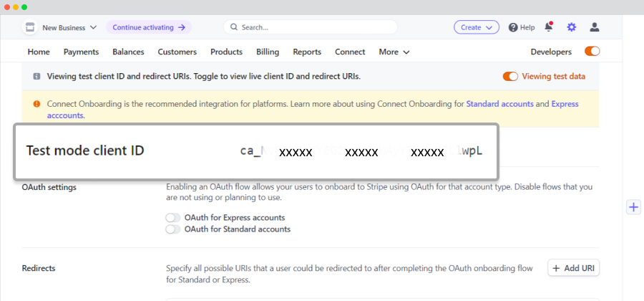Open settings via the gear icon
The width and height of the screenshot is (644, 301).
click(571, 27)
